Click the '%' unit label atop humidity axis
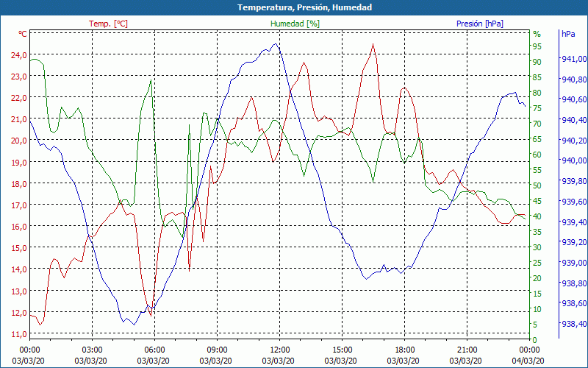 click(537, 34)
